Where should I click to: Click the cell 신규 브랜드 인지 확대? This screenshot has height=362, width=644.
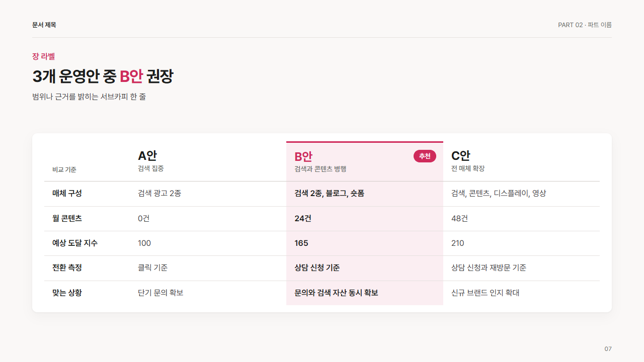(485, 292)
